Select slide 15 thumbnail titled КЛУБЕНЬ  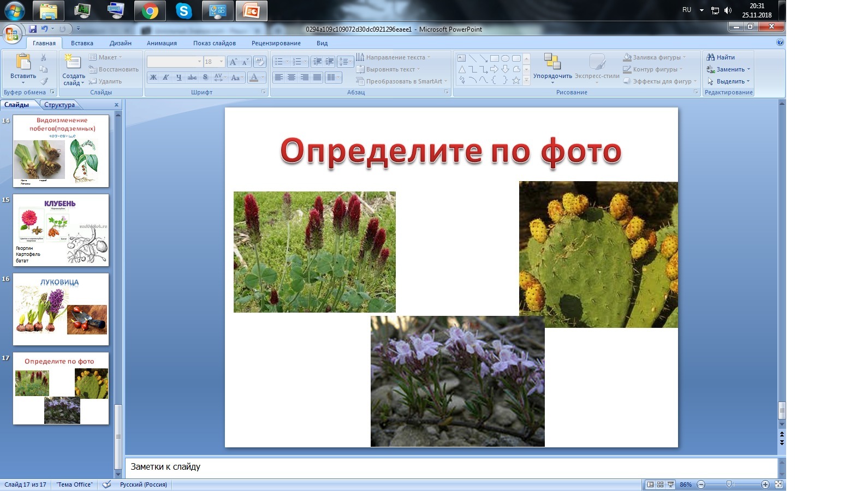click(x=61, y=230)
